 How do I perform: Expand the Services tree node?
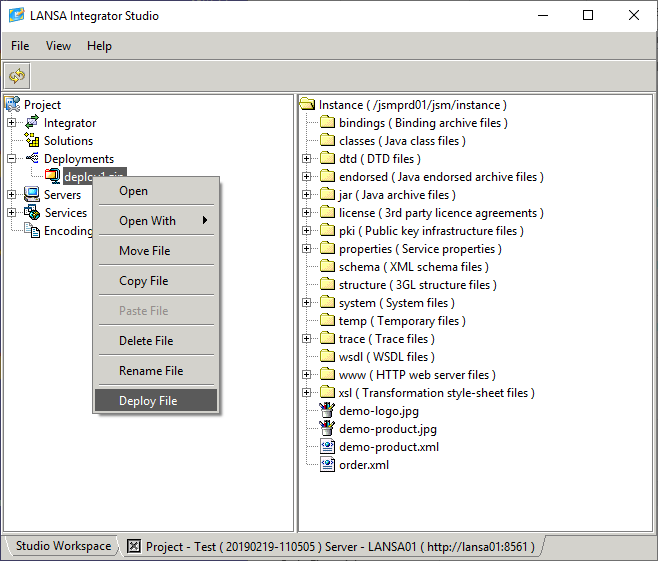[12, 213]
